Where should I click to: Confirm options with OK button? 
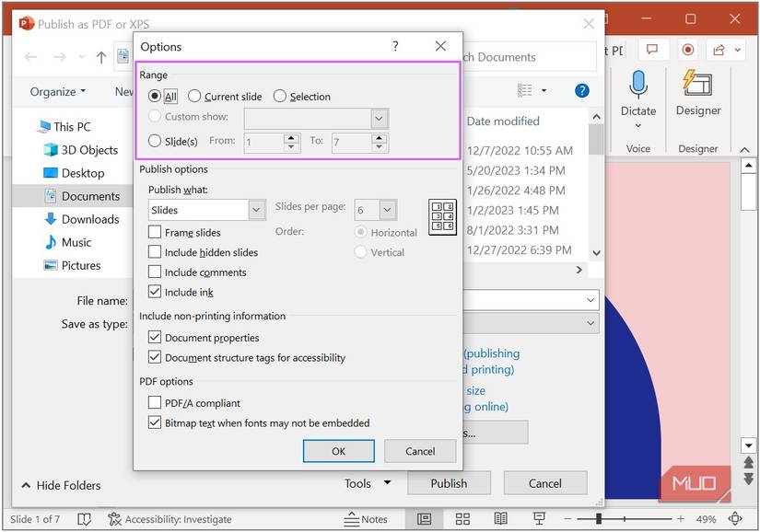point(338,451)
